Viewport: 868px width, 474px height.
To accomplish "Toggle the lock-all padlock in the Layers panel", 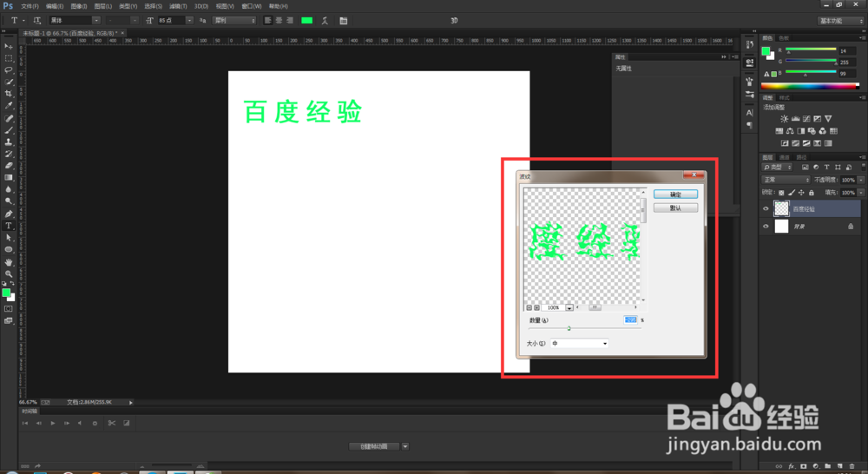I will (x=811, y=193).
